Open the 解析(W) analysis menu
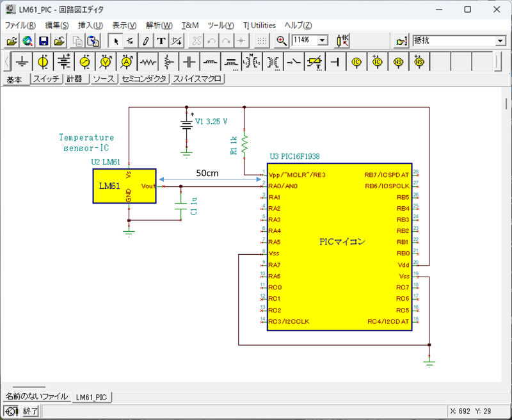 (x=159, y=26)
